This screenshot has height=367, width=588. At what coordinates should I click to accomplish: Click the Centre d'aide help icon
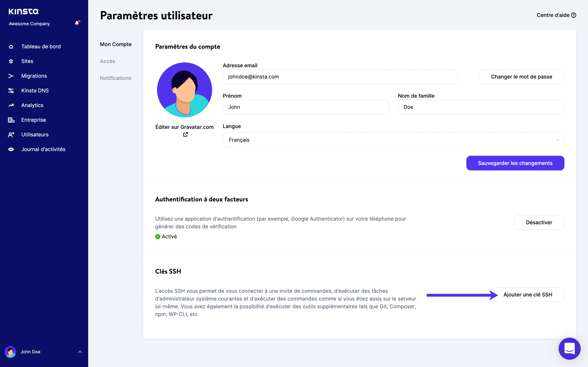coord(574,15)
